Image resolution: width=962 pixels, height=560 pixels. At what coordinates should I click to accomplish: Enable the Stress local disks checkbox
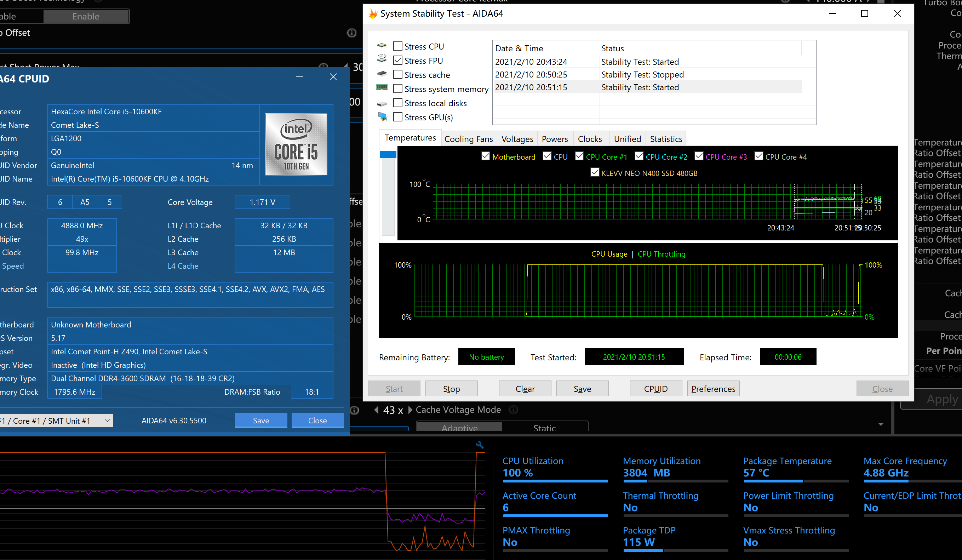click(x=398, y=103)
